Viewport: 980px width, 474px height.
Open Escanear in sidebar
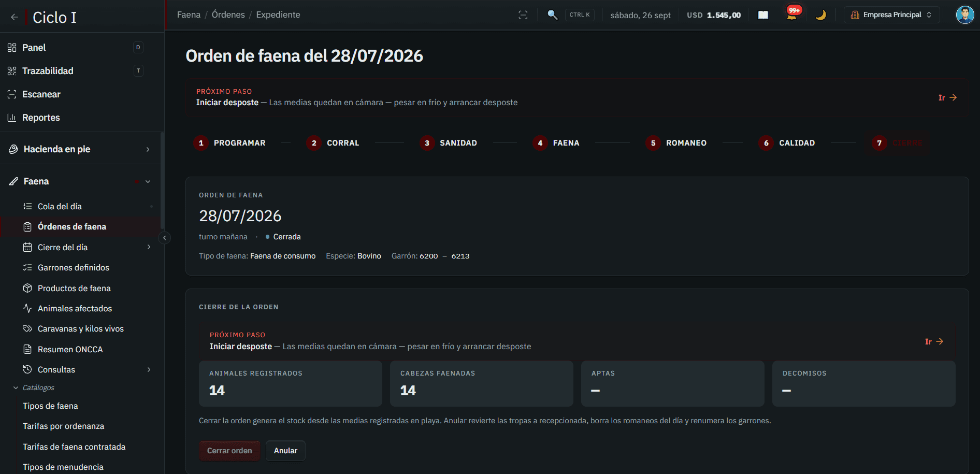coord(76,94)
